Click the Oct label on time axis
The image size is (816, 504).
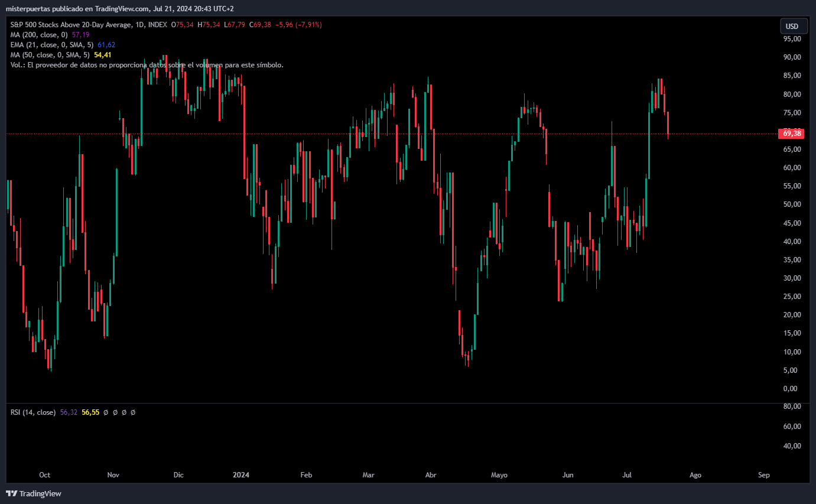coord(44,475)
